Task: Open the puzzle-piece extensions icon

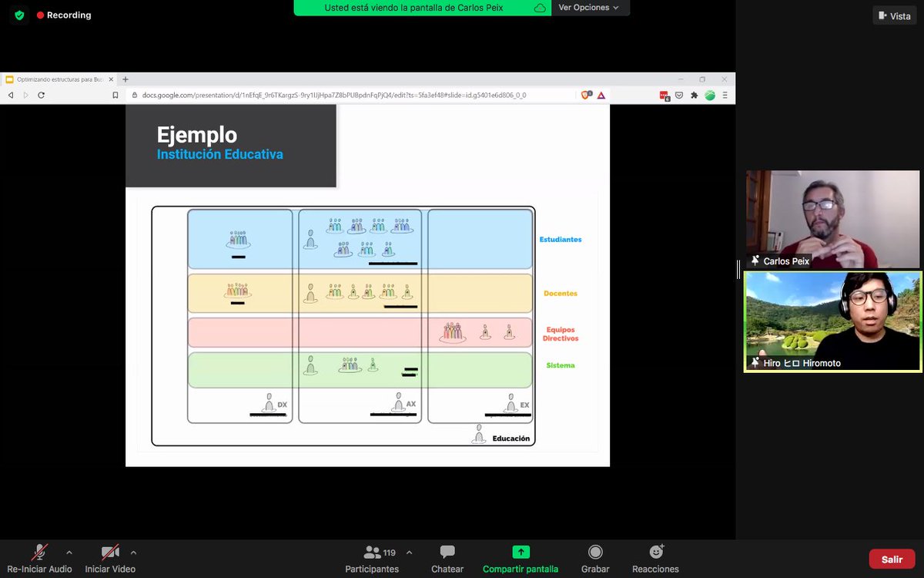Action: click(695, 95)
